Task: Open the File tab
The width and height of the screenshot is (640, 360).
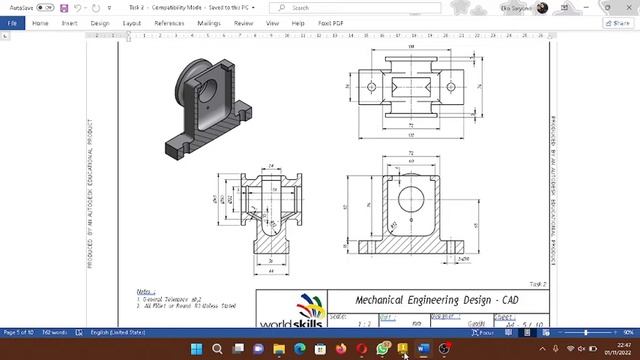Action: pyautogui.click(x=12, y=23)
